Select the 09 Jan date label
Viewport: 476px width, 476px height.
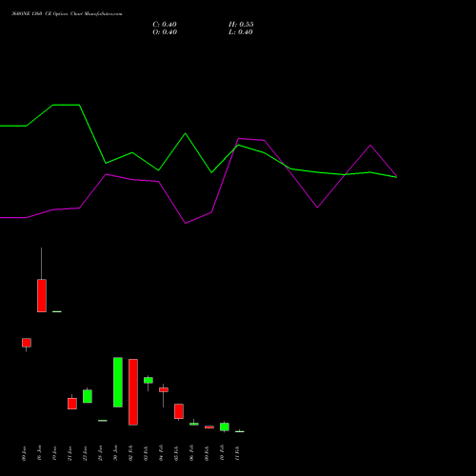click(x=25, y=453)
